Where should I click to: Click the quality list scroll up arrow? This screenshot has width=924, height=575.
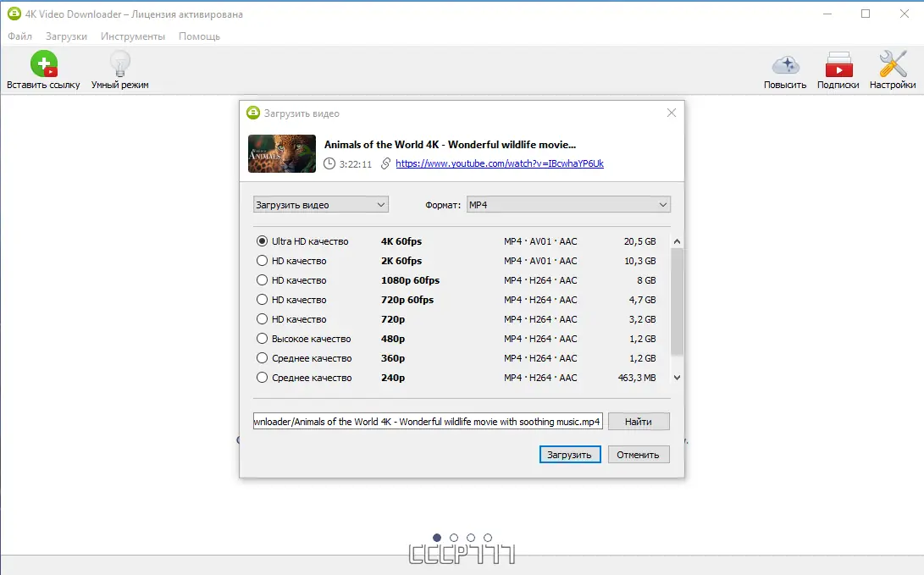pyautogui.click(x=677, y=241)
